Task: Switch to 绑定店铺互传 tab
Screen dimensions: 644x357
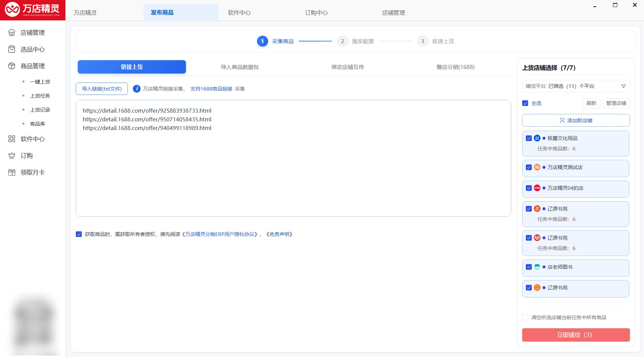Action: coord(348,67)
